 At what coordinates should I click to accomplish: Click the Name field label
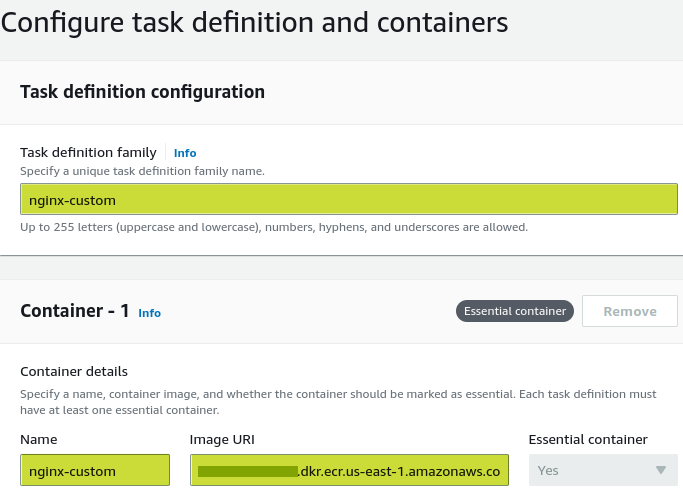tap(39, 440)
